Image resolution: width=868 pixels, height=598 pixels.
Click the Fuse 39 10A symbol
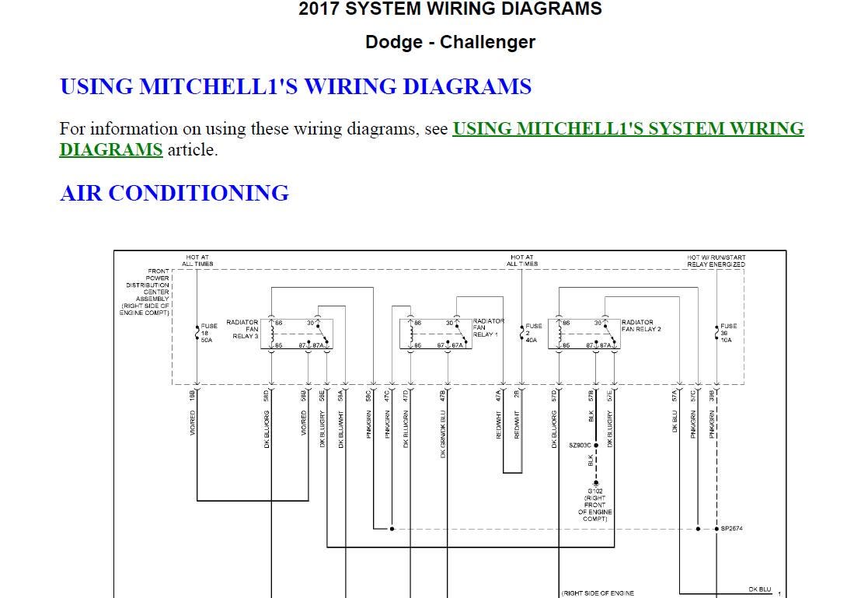pos(716,333)
